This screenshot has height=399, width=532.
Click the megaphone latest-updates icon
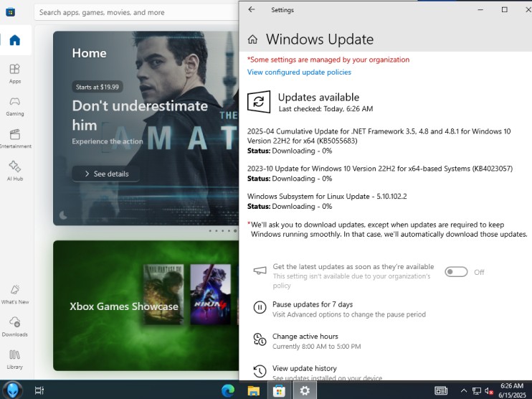(x=260, y=271)
